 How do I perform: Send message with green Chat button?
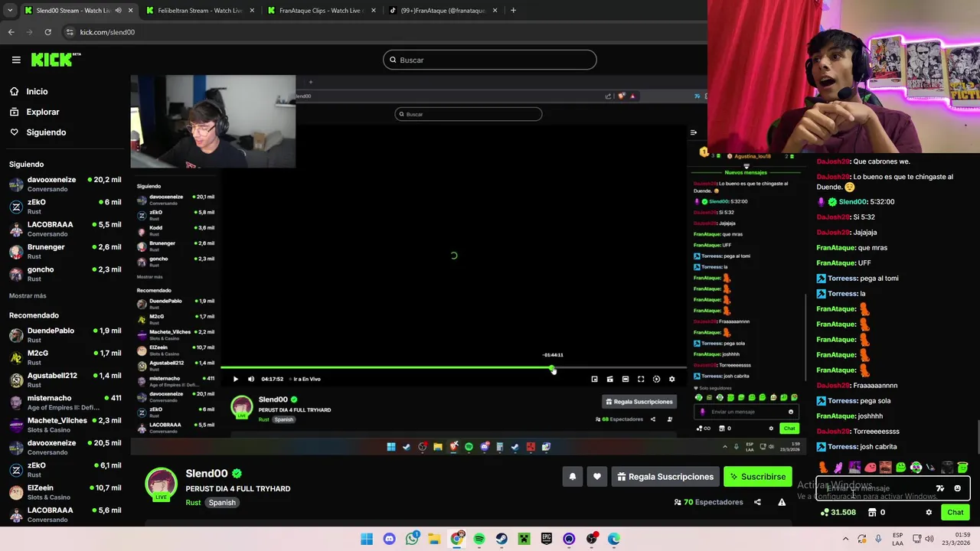tap(955, 513)
